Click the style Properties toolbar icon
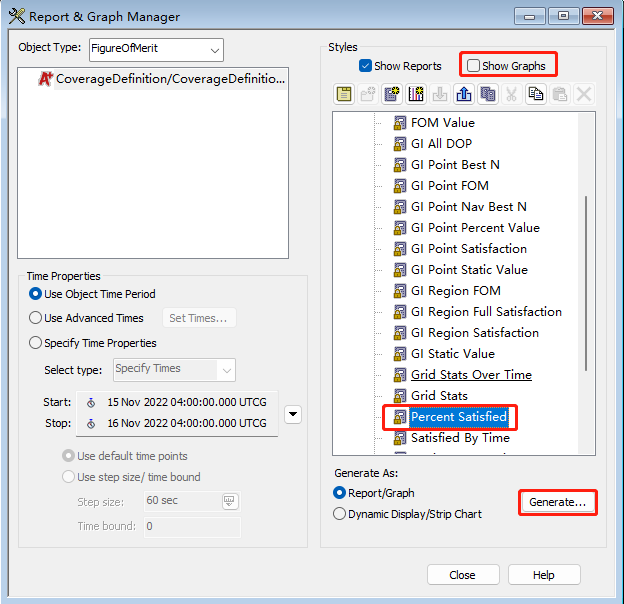 coord(345,94)
